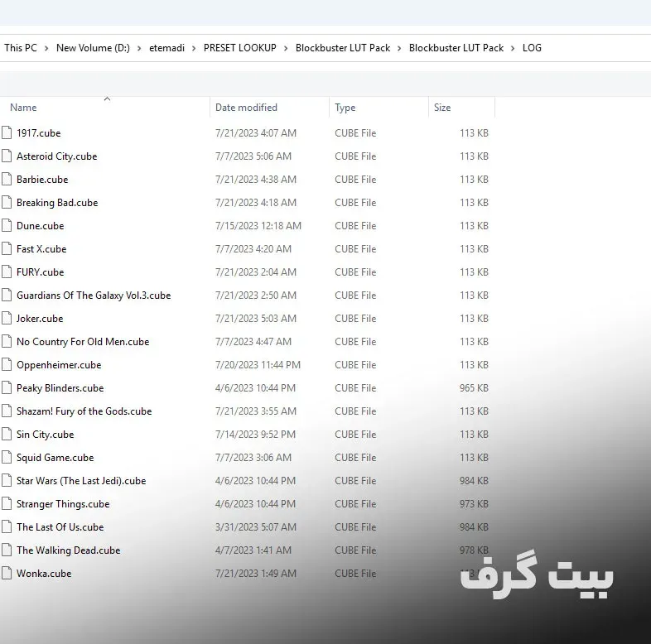Click the file icon of Joker.cube
The height and width of the screenshot is (644, 651).
(x=7, y=318)
